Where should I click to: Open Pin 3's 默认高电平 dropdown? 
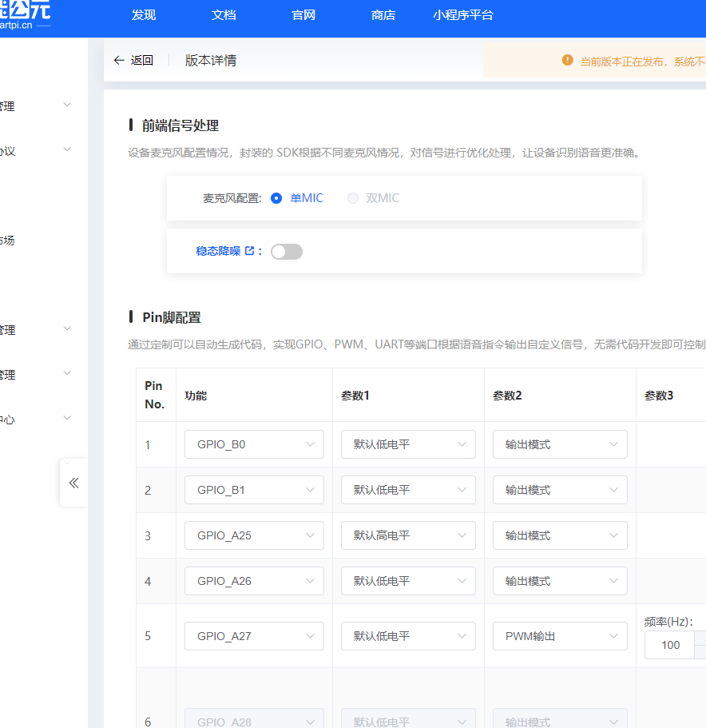[x=408, y=535]
